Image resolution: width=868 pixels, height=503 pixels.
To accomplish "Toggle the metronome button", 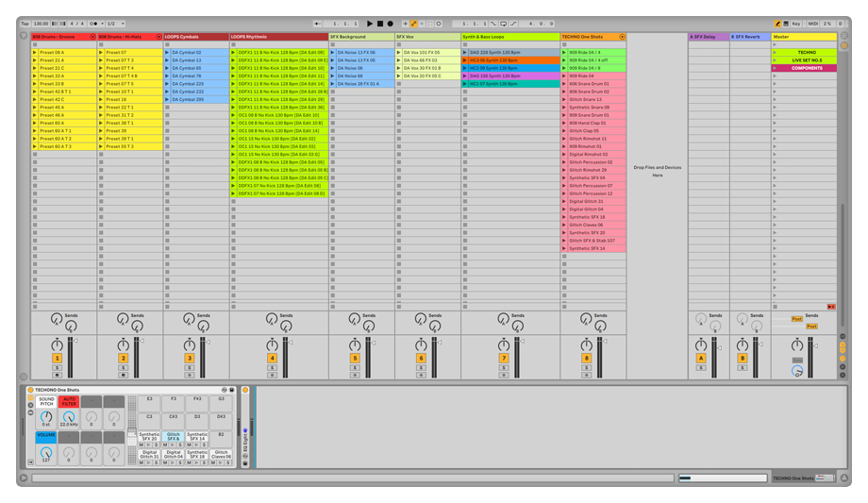I will tap(93, 24).
